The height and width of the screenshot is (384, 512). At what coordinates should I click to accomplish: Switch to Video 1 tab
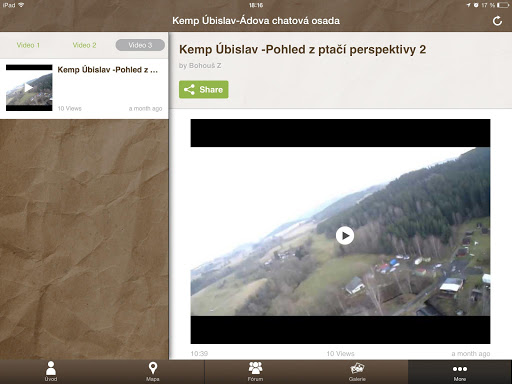pyautogui.click(x=28, y=45)
